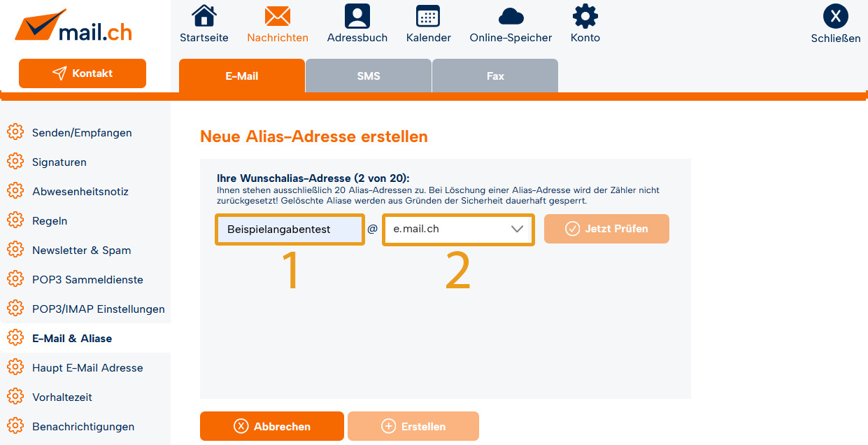Click the Jetzt Prüfen button
868x445 pixels.
tap(606, 229)
